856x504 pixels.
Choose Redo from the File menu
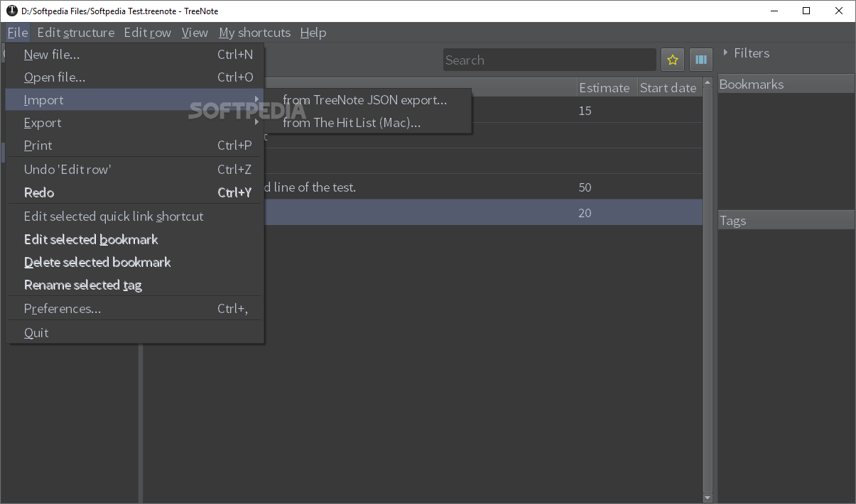point(135,192)
